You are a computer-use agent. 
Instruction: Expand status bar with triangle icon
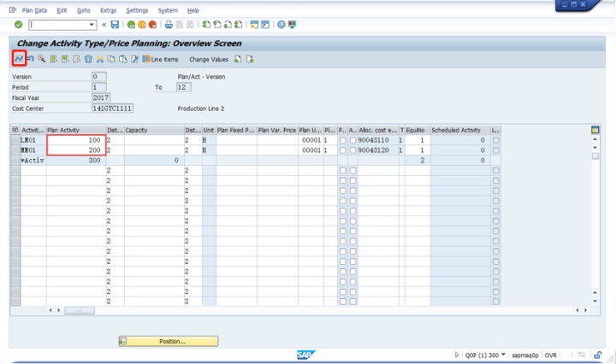(x=457, y=355)
